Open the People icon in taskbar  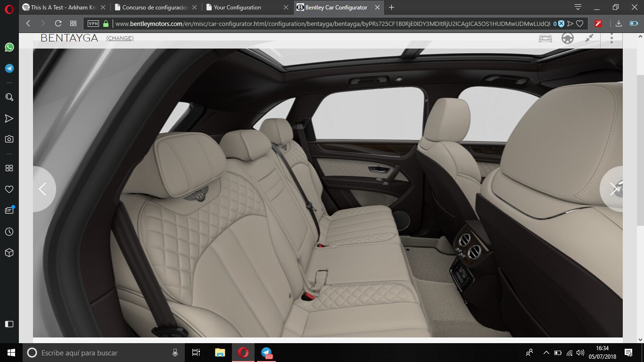click(x=529, y=353)
